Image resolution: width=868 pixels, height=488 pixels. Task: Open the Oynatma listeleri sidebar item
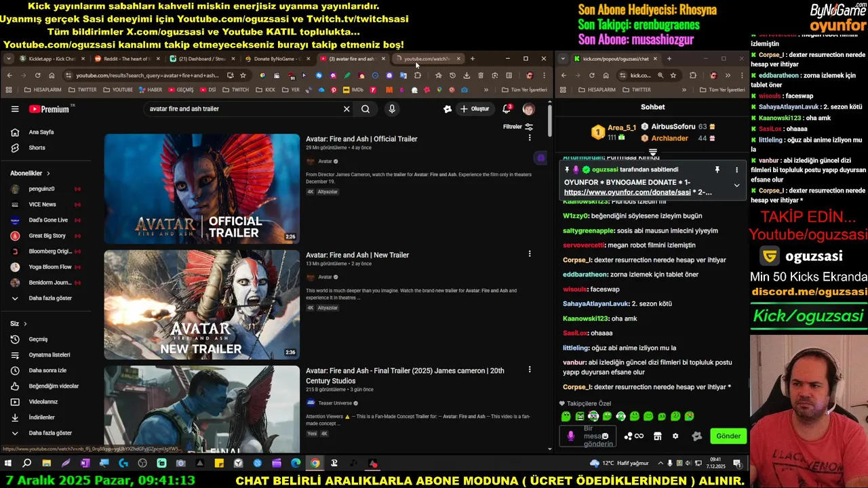pos(50,355)
